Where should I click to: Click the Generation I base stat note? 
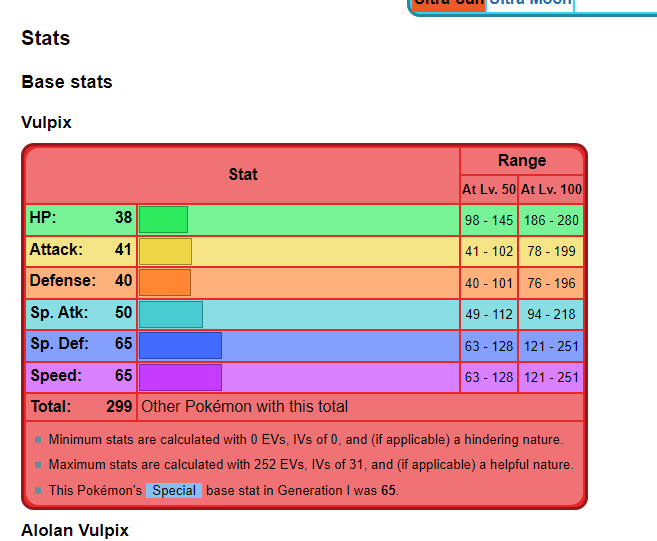pos(224,490)
